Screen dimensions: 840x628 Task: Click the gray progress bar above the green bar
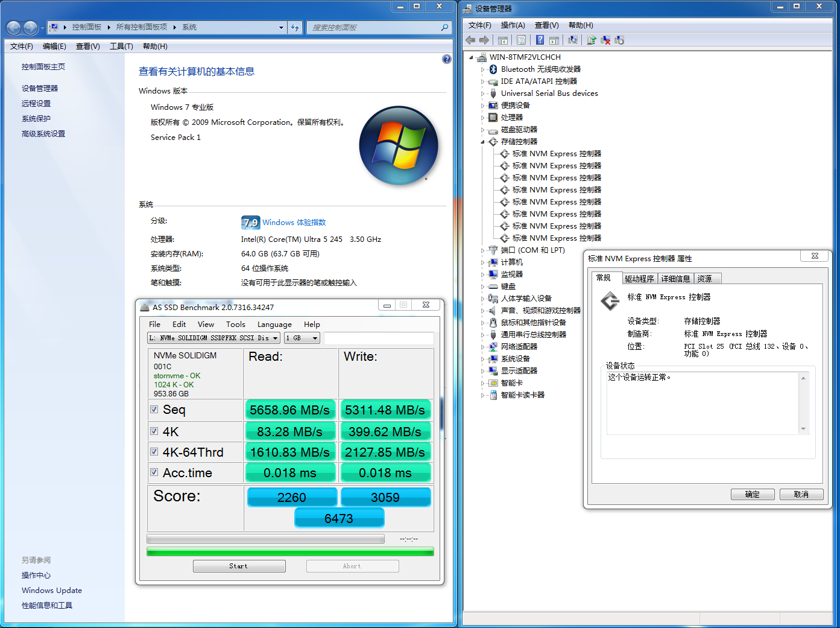265,539
